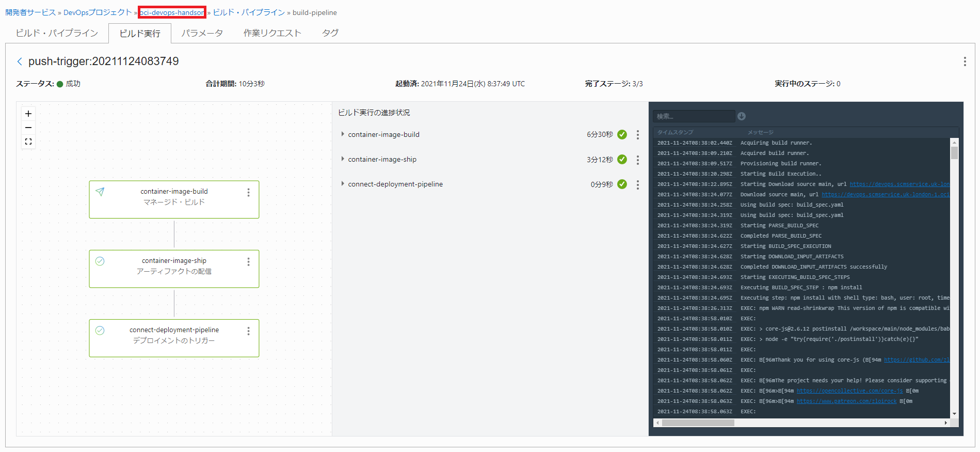This screenshot has height=452, width=980.
Task: Click the horizontal log scrollbar thumb
Action: coord(698,423)
